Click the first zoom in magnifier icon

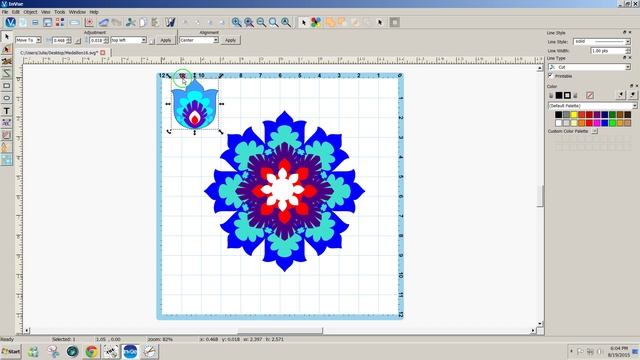[x=236, y=22]
